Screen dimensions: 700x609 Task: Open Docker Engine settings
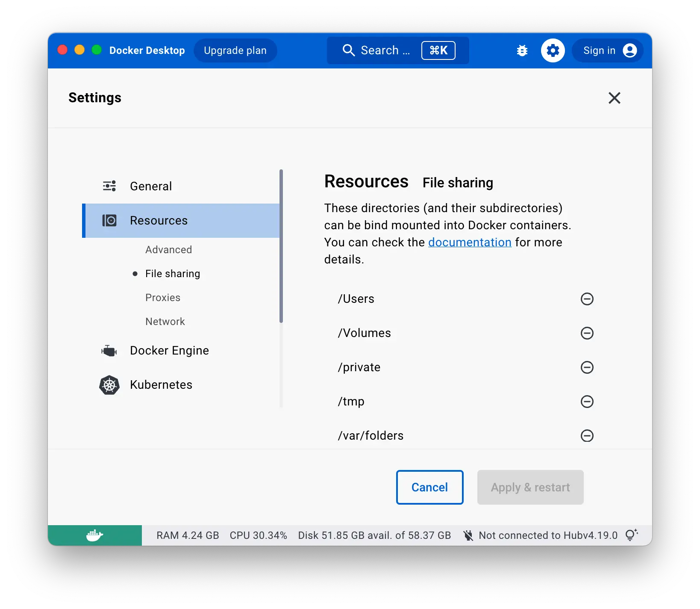tap(181, 351)
